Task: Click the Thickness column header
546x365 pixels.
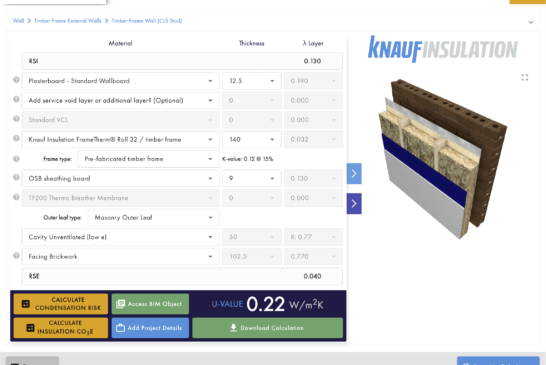Action: click(251, 43)
